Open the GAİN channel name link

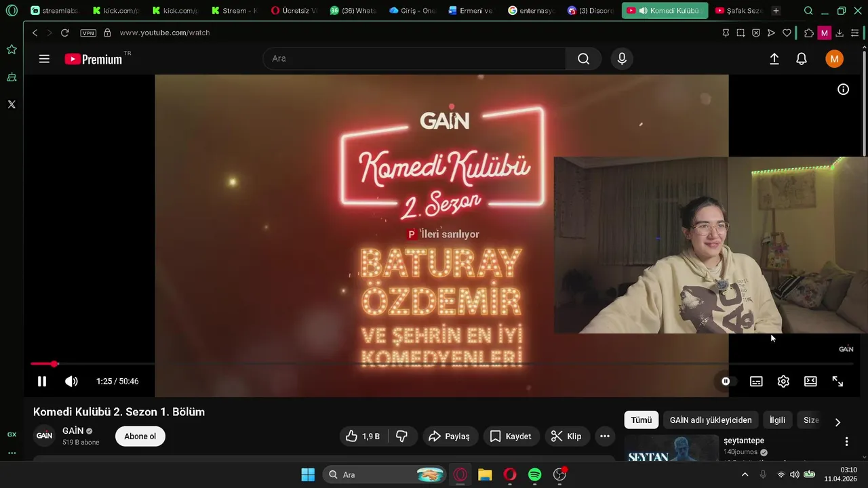pyautogui.click(x=73, y=430)
